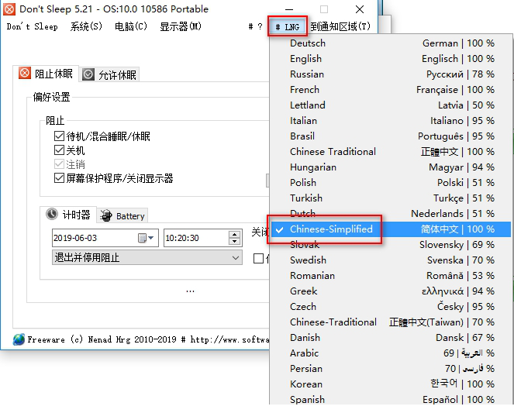Toggle the 关机 checkbox

tap(59, 150)
